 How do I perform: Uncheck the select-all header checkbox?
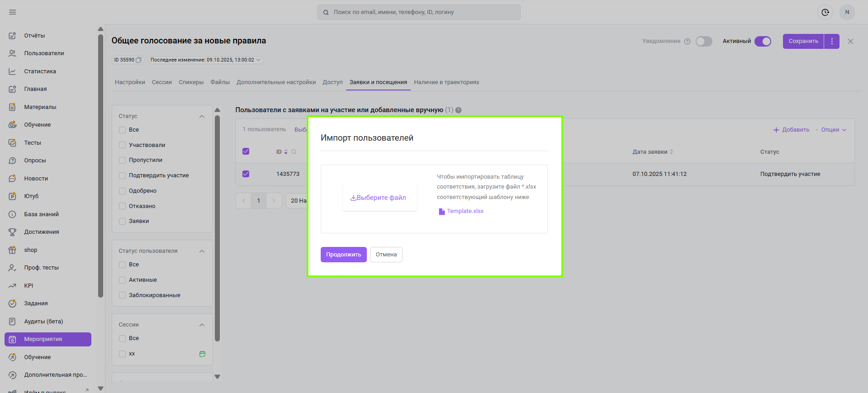[246, 152]
